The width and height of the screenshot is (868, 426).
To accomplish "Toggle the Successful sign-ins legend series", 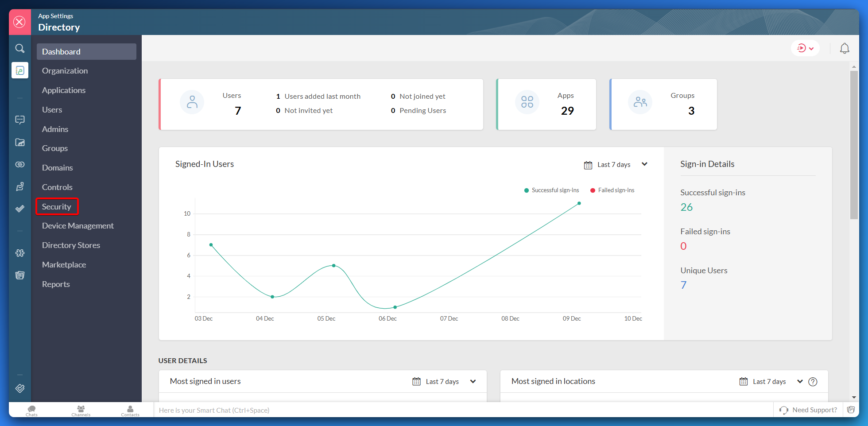I will (x=551, y=190).
